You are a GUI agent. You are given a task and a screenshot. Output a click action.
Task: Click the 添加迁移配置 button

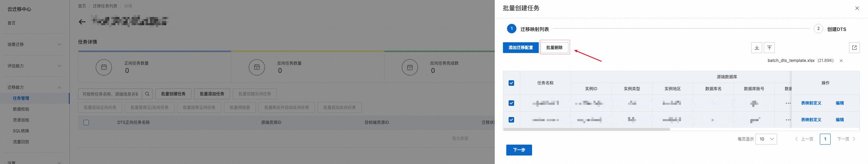click(x=521, y=48)
